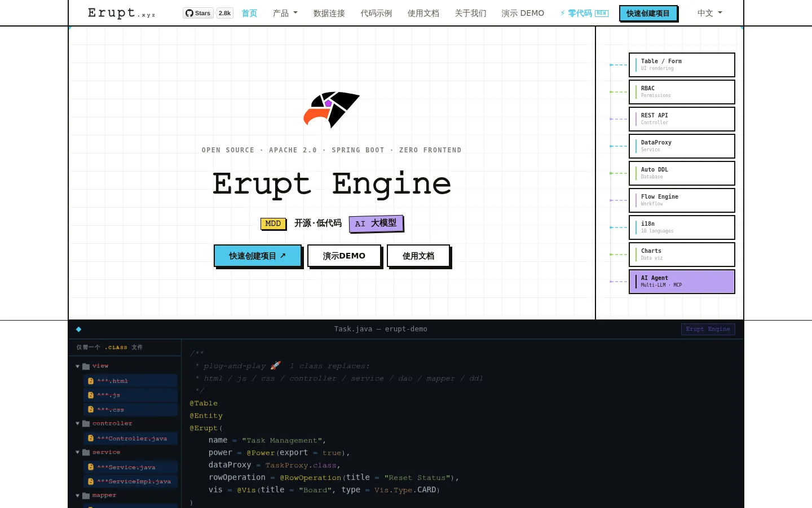812x508 pixels.
Task: Select the i18n languages card
Action: click(x=682, y=227)
